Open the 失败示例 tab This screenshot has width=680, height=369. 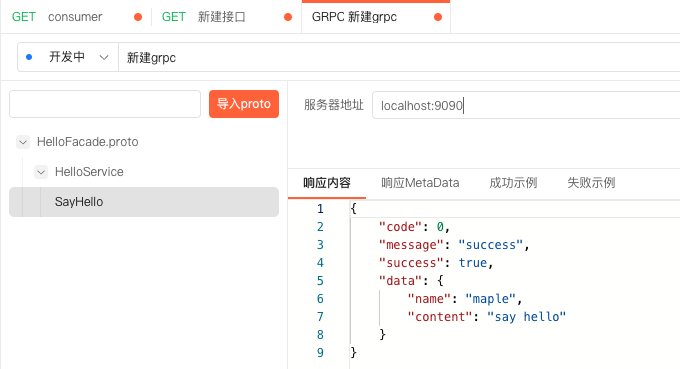coord(591,183)
